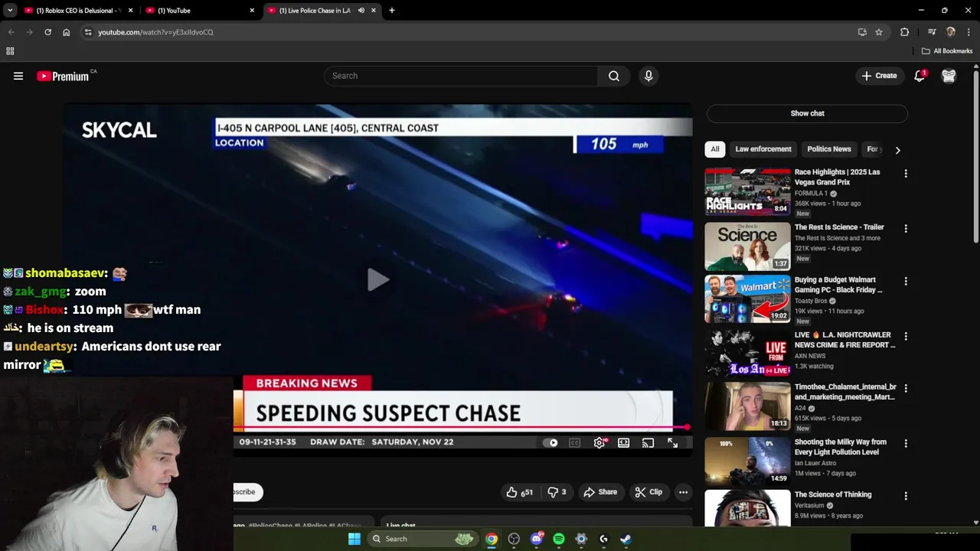The width and height of the screenshot is (980, 551).
Task: Open the All Bookmarks folder
Action: click(946, 51)
